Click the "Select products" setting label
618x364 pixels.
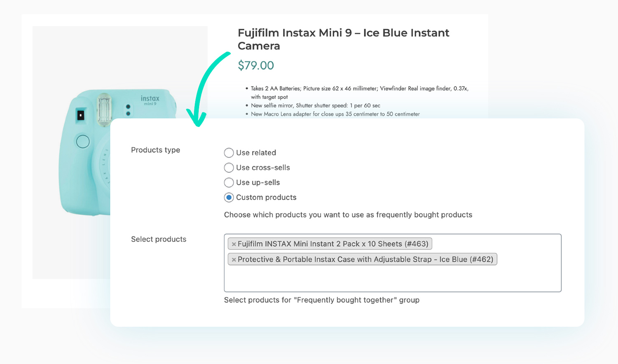click(159, 239)
